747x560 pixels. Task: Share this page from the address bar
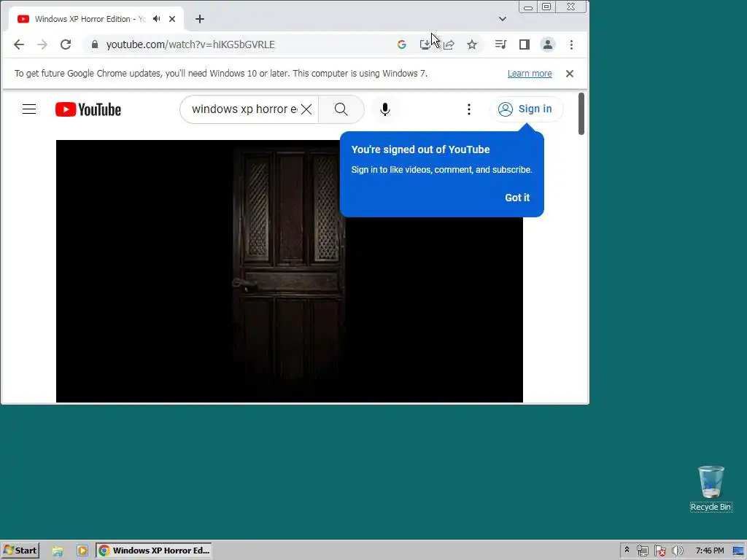click(449, 44)
